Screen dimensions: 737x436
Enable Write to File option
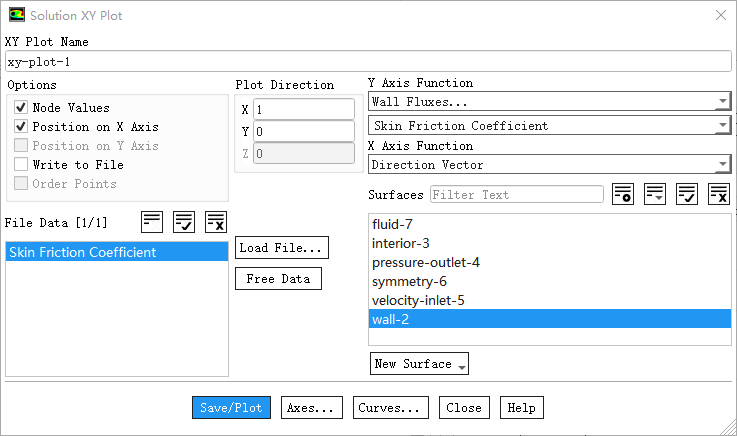click(x=21, y=165)
